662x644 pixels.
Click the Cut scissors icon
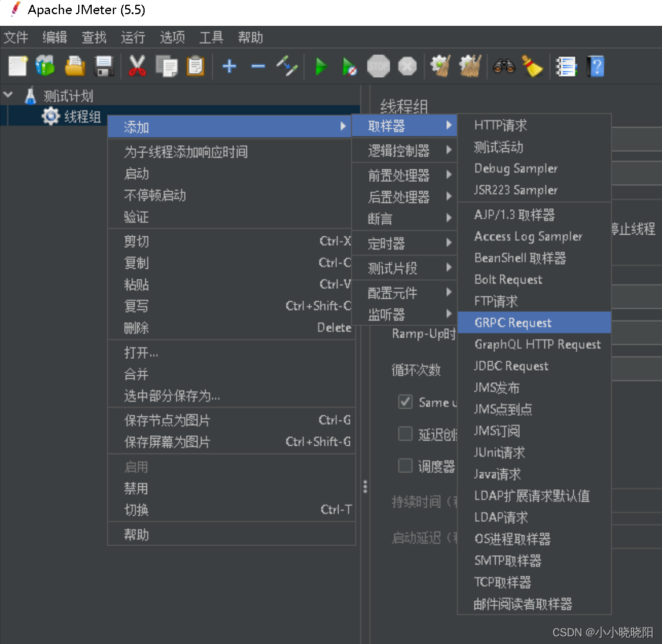click(137, 66)
